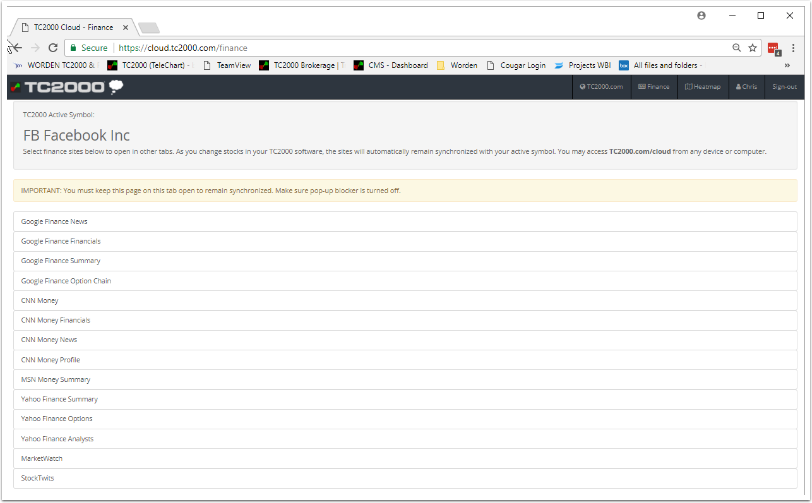Screen dimensions: 812x503
Task: Open the Projects WBI bookmark
Action: coord(583,65)
